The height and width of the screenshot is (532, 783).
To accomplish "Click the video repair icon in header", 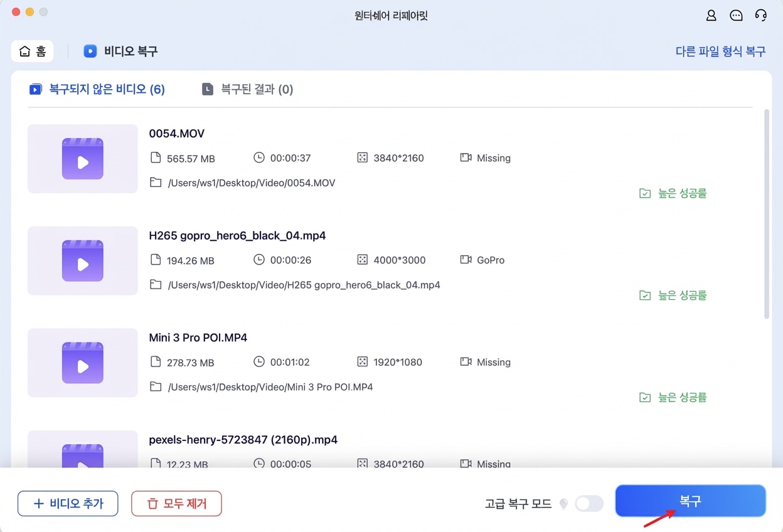I will coord(90,51).
